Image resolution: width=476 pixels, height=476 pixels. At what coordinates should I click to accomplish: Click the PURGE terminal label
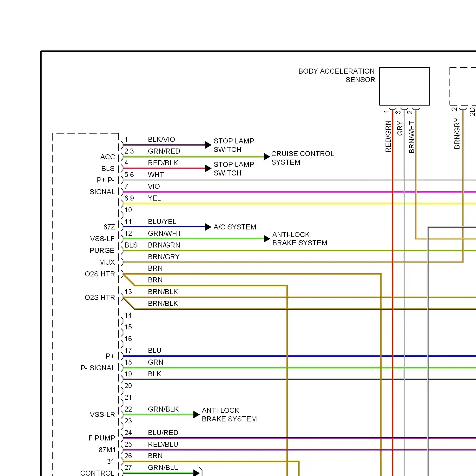click(102, 250)
